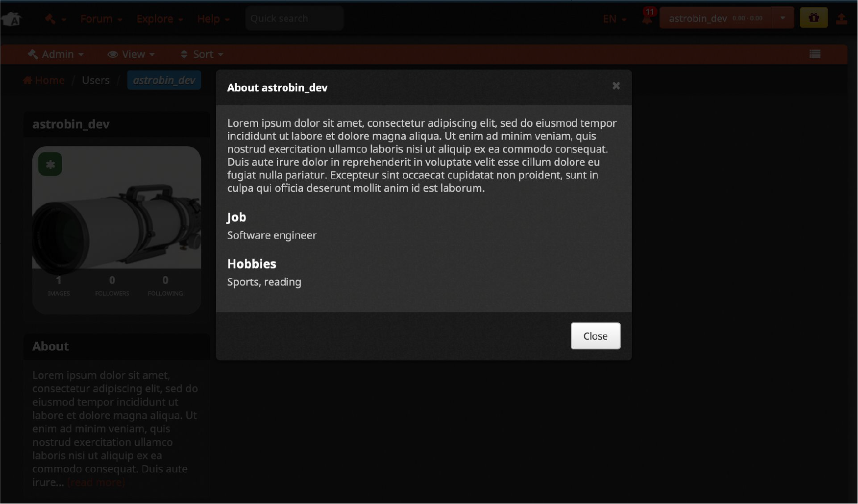Click the Sports, reading text
Image resolution: width=858 pixels, height=504 pixels.
click(264, 282)
